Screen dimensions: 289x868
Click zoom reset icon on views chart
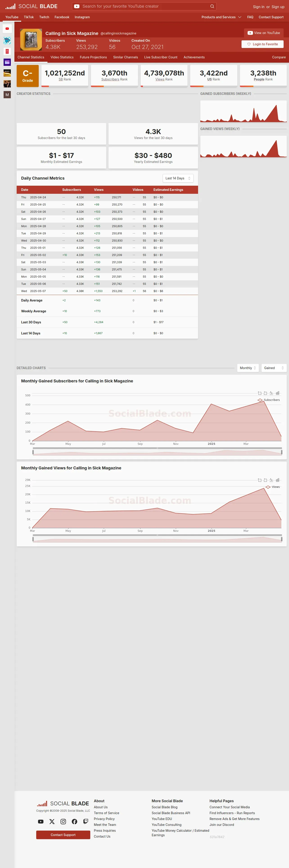coord(265,480)
